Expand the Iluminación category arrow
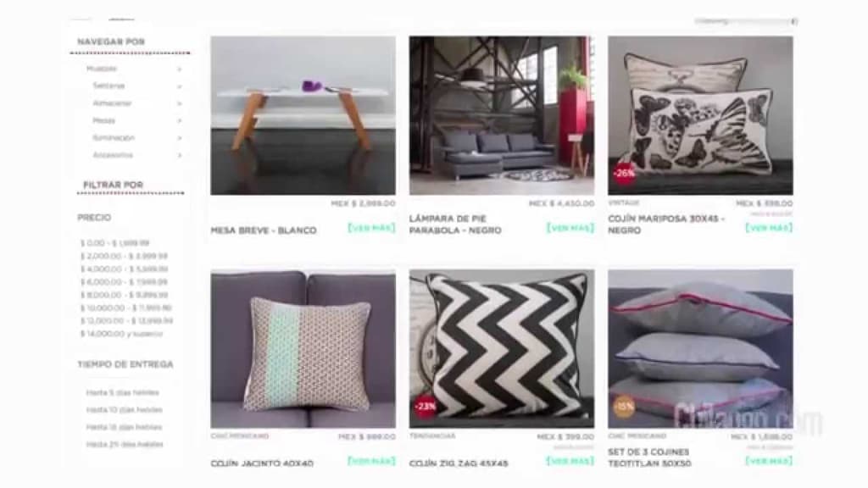868x488 pixels. (180, 138)
